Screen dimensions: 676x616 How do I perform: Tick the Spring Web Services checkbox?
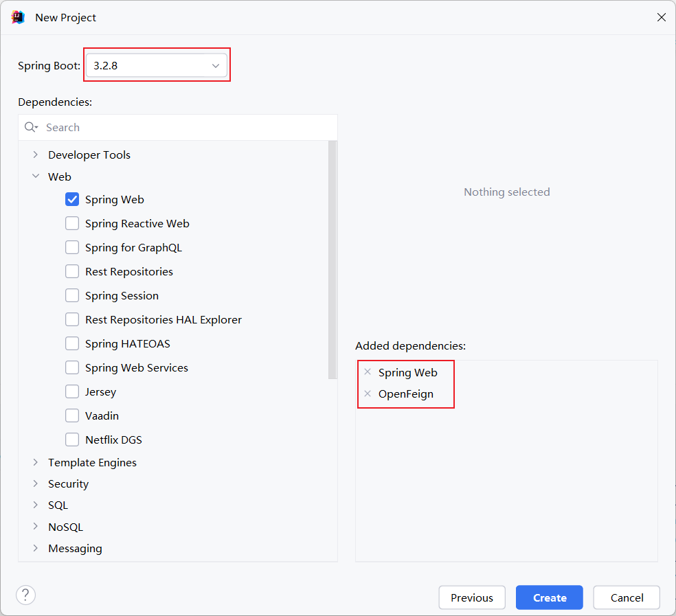coord(72,367)
